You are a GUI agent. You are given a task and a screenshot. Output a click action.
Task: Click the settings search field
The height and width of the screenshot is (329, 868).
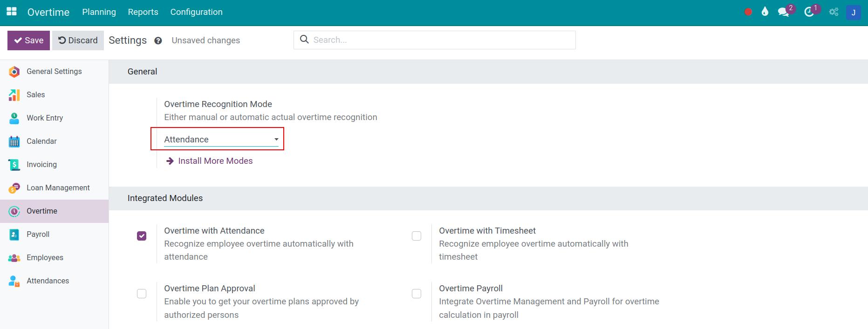pyautogui.click(x=438, y=40)
